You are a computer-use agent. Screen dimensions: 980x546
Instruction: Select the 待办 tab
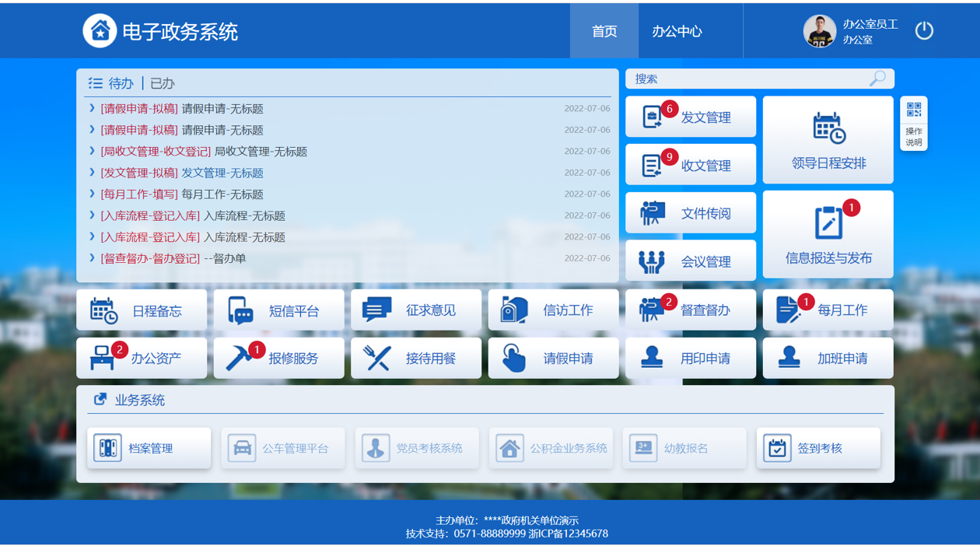pos(121,83)
